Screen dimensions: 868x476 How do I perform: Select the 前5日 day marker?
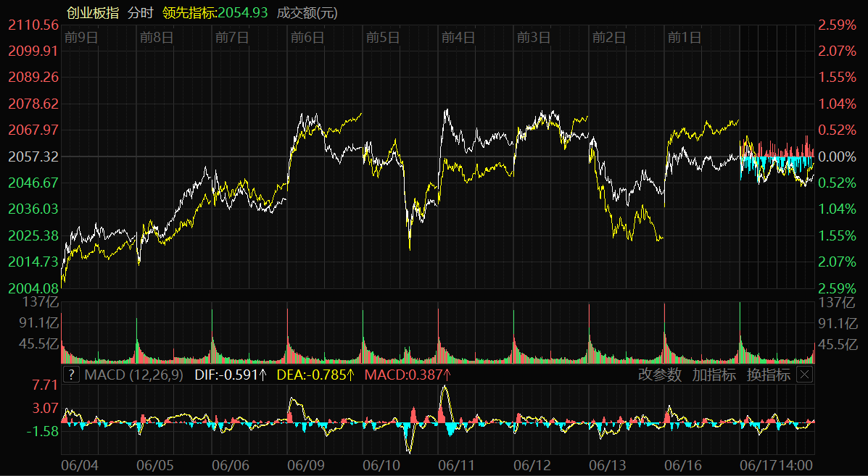tap(383, 37)
